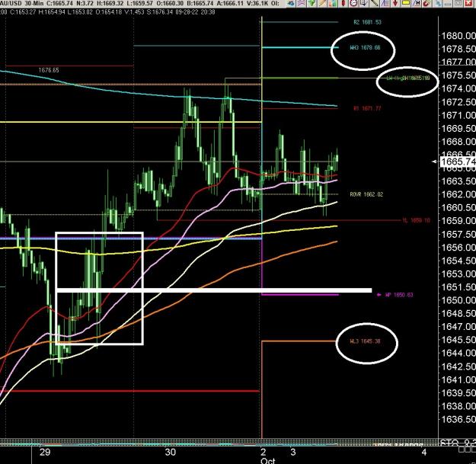The image size is (476, 464).
Task: Click the current price tag 1665.74
Action: click(458, 162)
